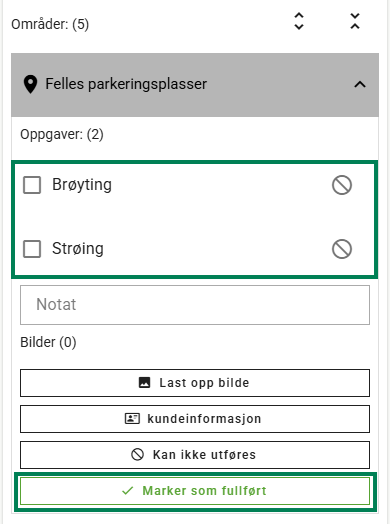
Task: Select the Brøyting task label
Action: pos(82,185)
